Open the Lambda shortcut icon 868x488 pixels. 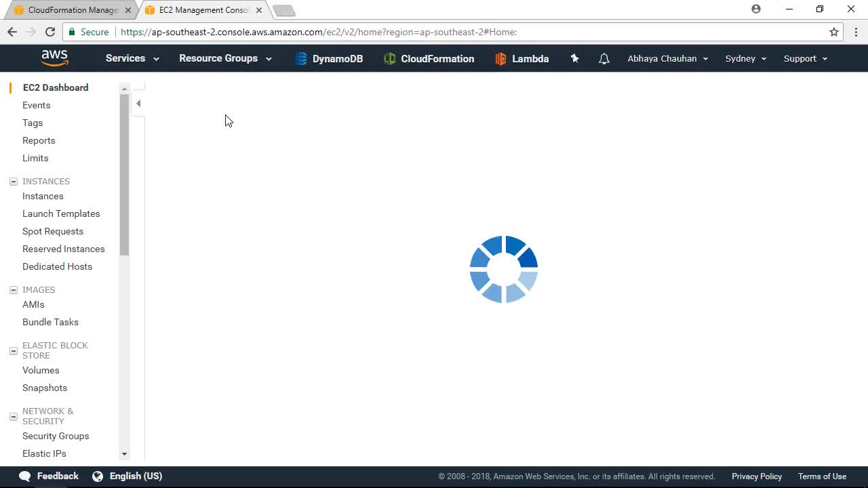[x=500, y=59]
